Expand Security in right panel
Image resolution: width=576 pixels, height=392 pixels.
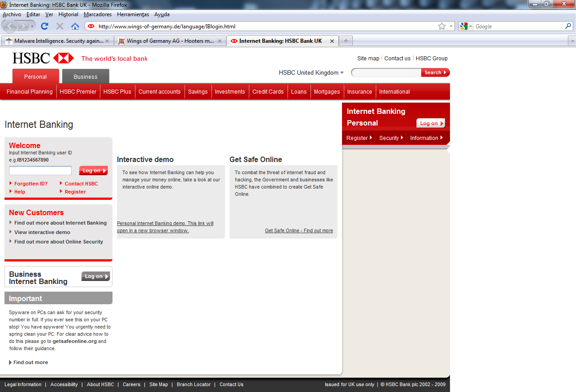click(391, 138)
